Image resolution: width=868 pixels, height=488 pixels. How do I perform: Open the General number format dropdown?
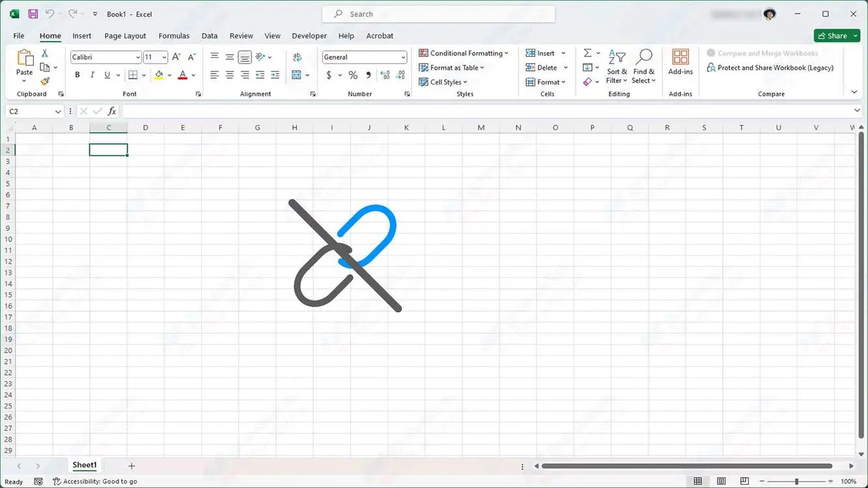point(403,57)
